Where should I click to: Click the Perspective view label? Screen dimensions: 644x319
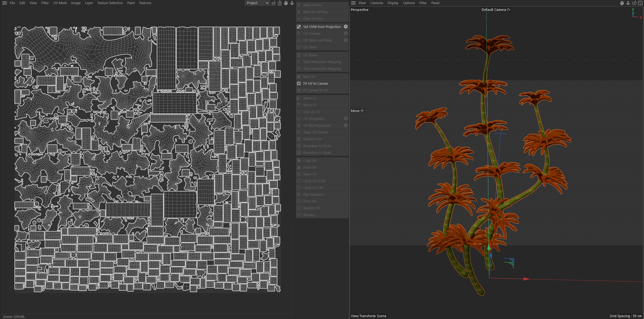pos(360,10)
